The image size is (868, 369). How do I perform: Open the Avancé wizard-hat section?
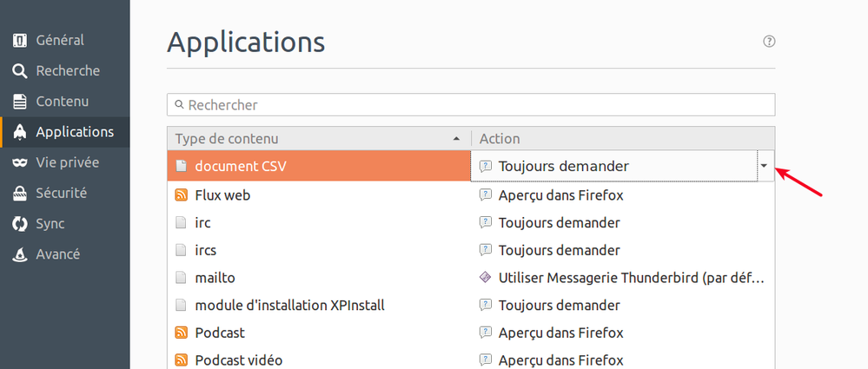[57, 254]
